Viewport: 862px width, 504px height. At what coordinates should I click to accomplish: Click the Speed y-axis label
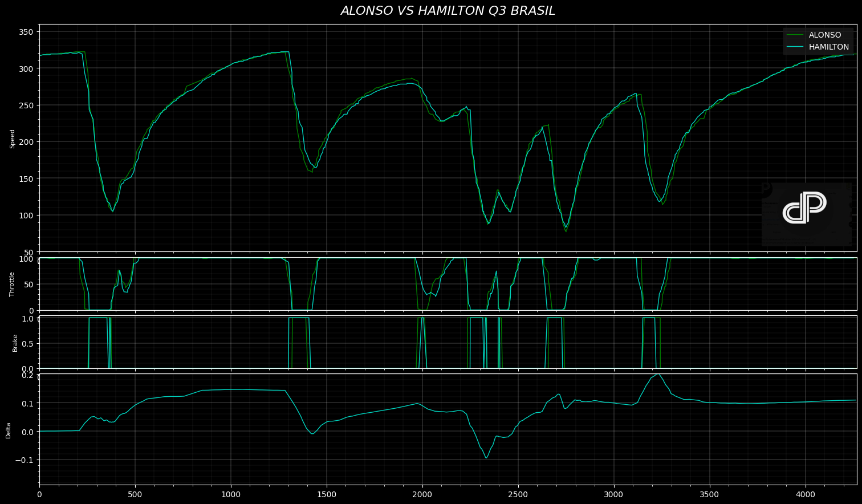click(x=13, y=139)
